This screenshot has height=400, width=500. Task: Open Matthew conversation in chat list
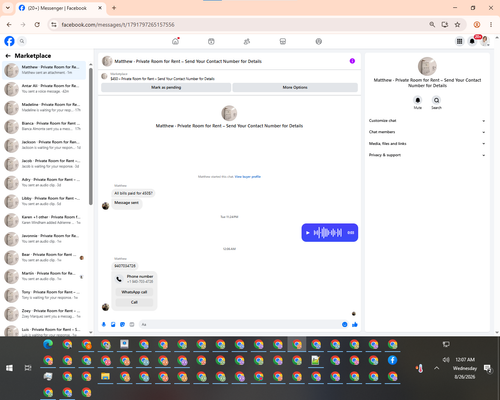tap(44, 70)
